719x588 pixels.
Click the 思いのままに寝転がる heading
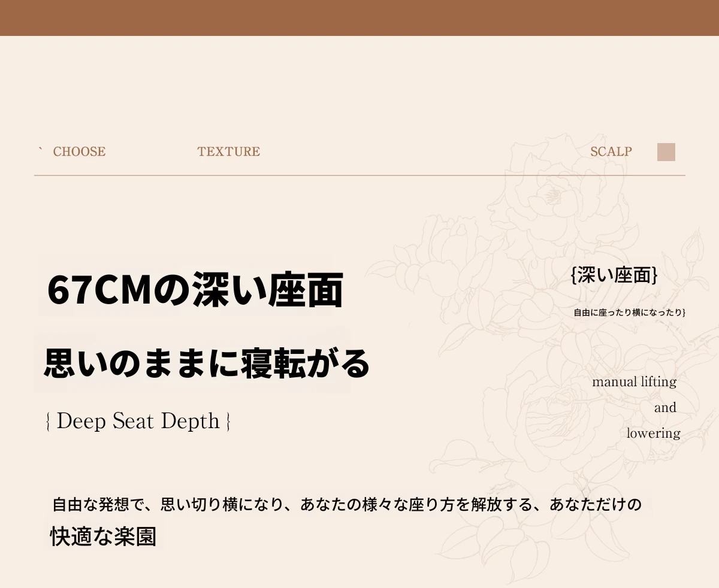click(207, 363)
